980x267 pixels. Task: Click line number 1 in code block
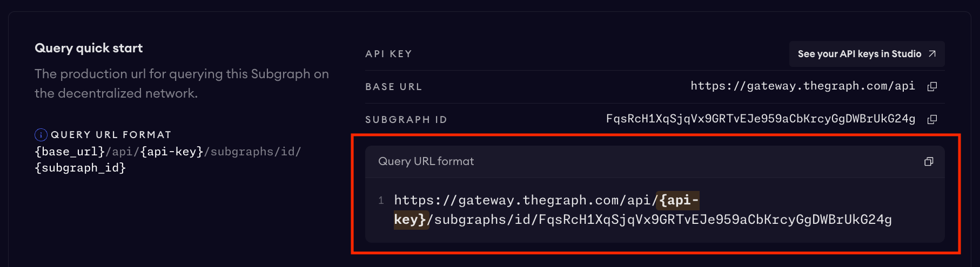point(381,201)
